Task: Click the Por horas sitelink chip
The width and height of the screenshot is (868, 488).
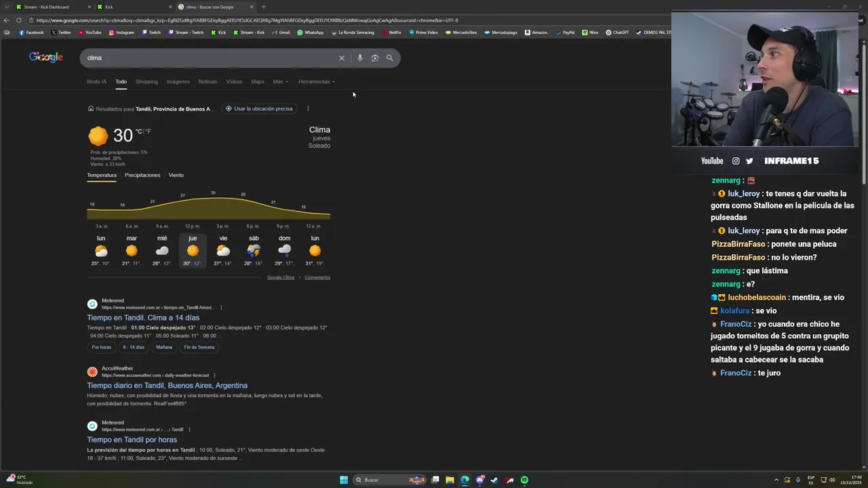Action: (101, 347)
